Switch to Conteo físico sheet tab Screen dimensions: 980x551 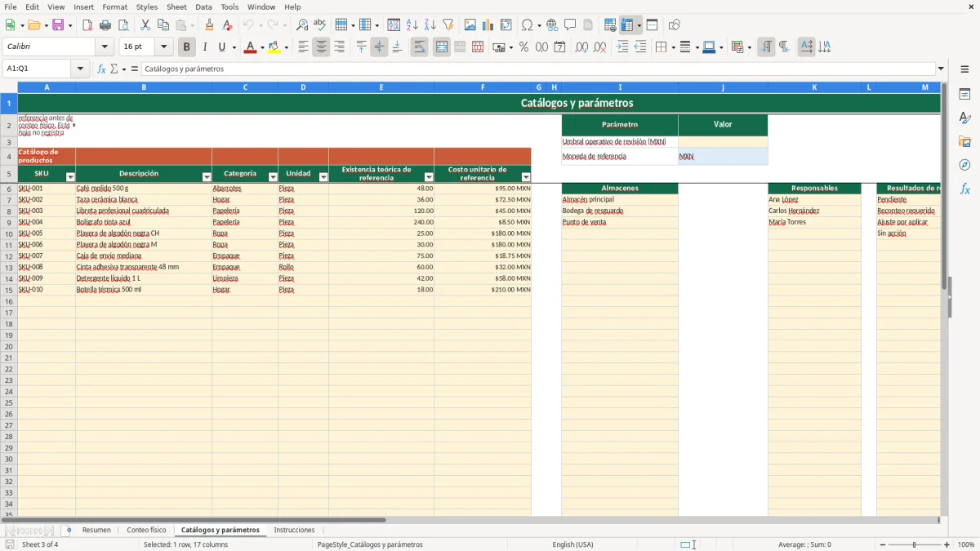tap(146, 530)
